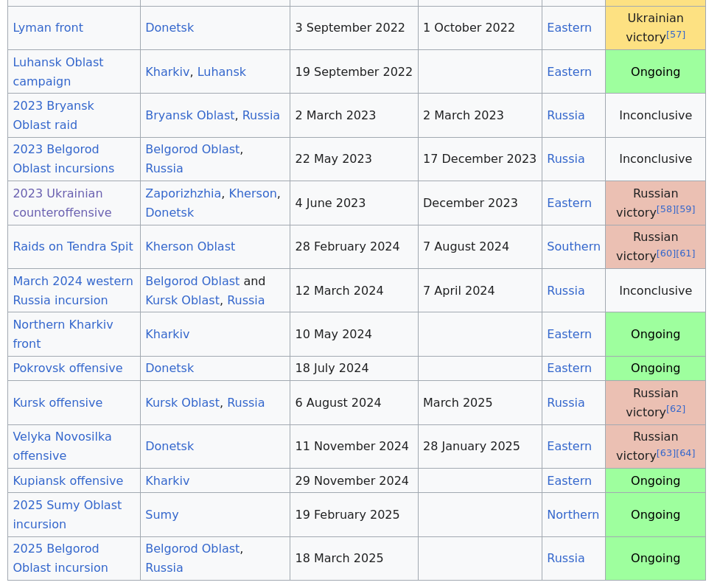The width and height of the screenshot is (720, 588).
Task: Click the Russia theatre link in Kursk offensive row
Action: click(x=566, y=403)
